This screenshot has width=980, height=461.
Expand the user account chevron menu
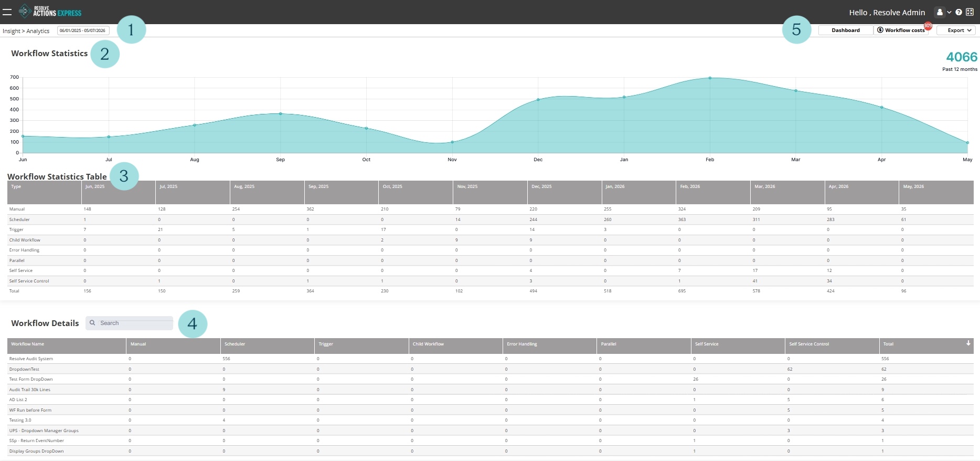click(x=949, y=12)
